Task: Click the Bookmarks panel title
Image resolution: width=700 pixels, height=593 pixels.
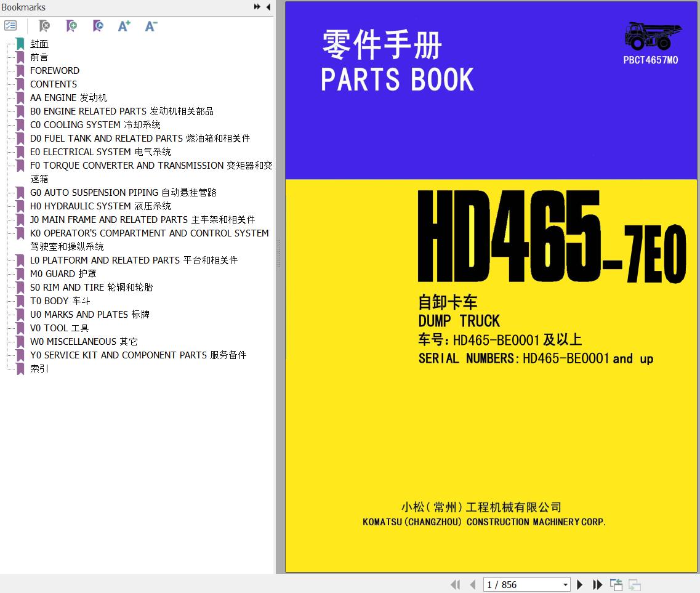Action: (x=23, y=7)
